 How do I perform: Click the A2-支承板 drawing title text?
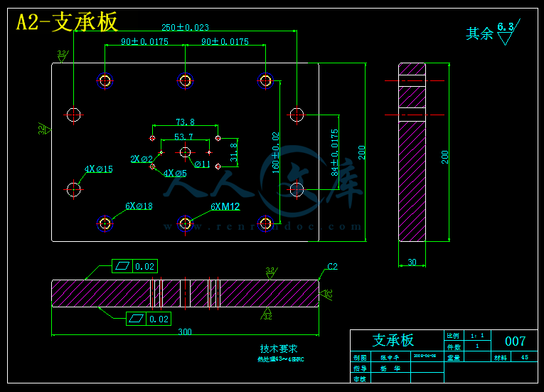click(67, 22)
